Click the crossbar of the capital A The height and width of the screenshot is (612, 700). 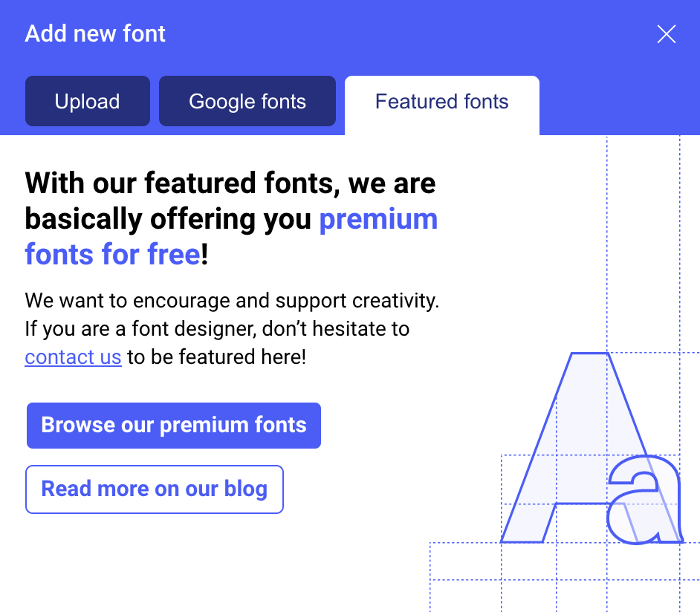(583, 504)
